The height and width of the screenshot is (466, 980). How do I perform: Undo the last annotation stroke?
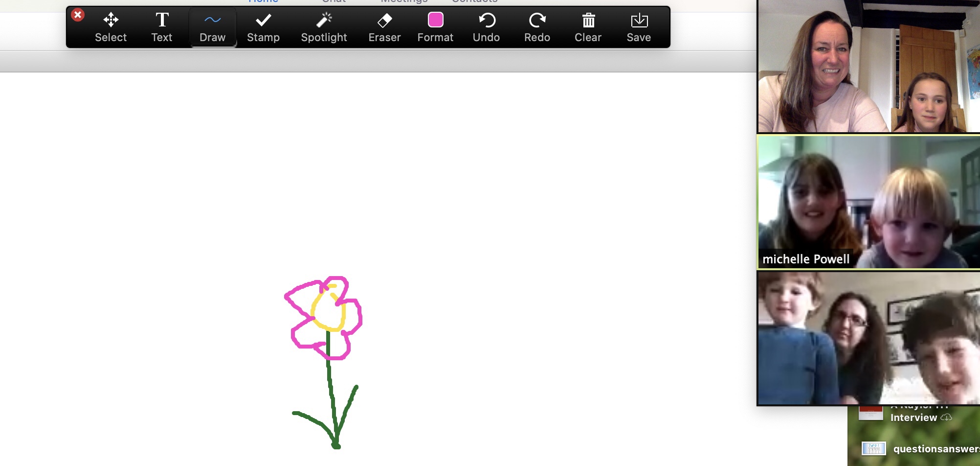point(486,27)
